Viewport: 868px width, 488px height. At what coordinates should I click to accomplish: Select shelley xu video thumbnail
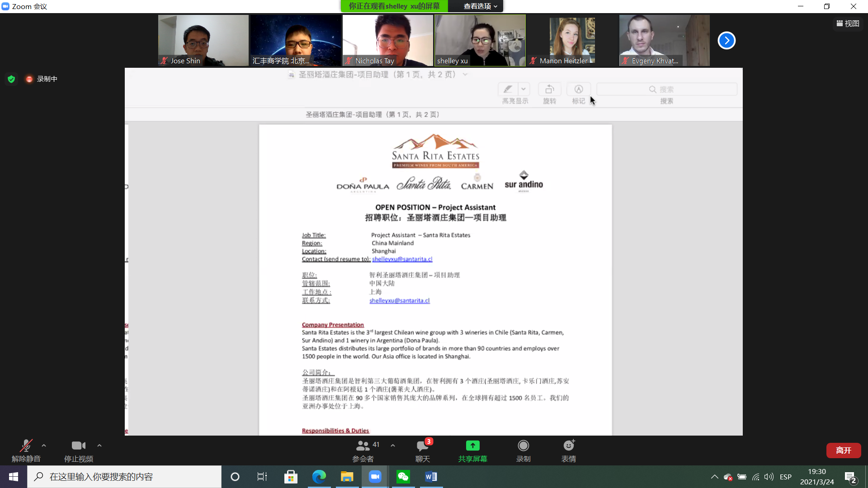(x=480, y=41)
